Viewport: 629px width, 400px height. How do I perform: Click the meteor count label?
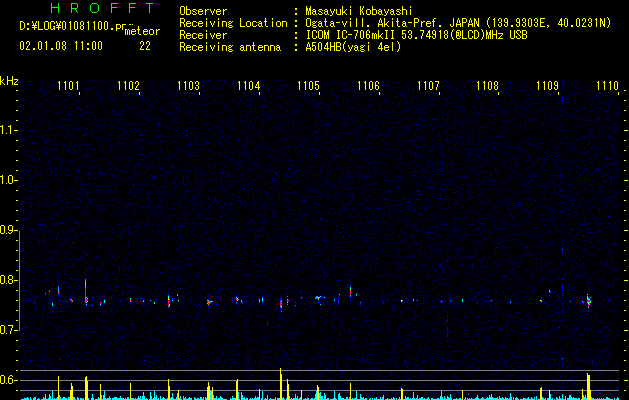pos(142,31)
